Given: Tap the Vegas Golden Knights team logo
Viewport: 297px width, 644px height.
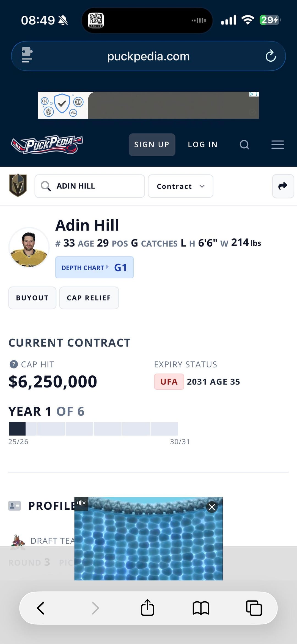Looking at the screenshot, I should (x=18, y=185).
